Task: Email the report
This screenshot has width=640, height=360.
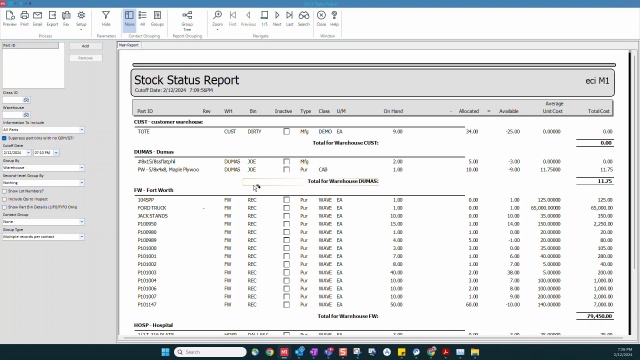Action: (38, 18)
